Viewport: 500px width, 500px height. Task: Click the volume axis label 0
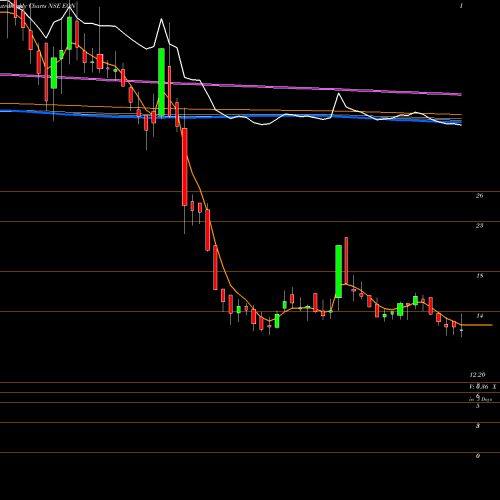(x=478, y=456)
